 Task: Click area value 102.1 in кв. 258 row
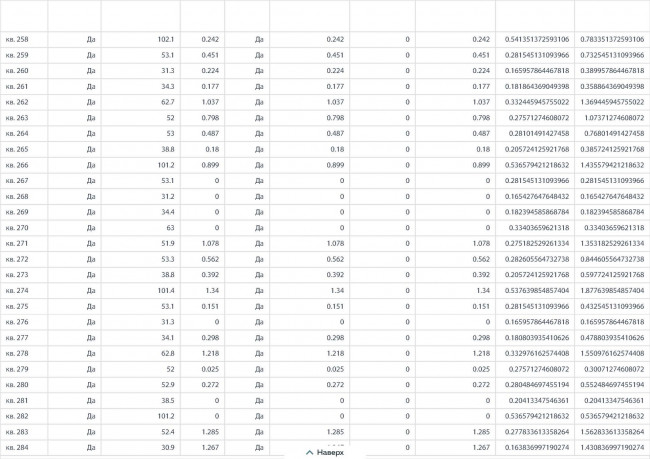point(166,39)
